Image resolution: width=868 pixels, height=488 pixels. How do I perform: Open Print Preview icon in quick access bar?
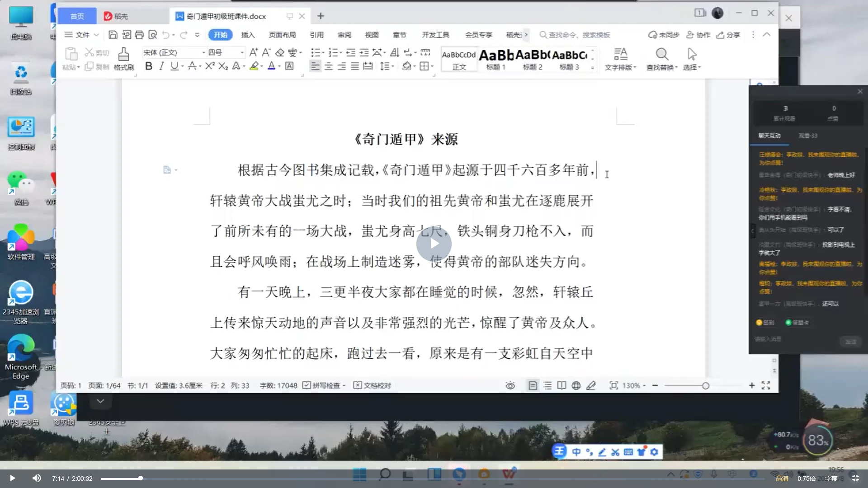(153, 35)
